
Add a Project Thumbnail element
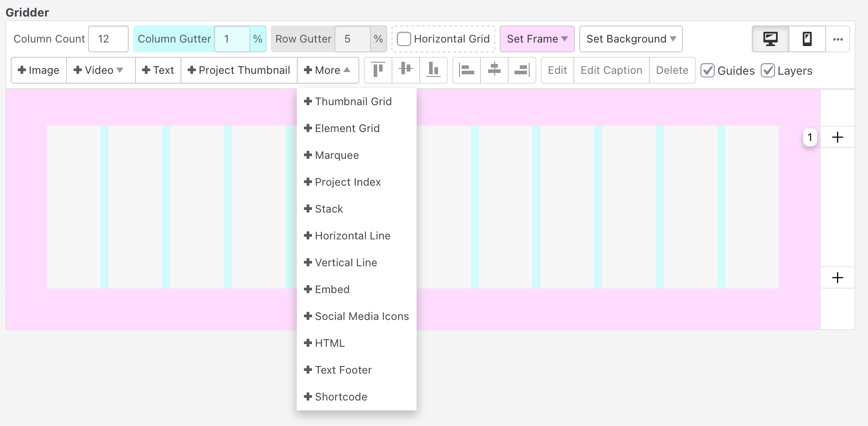pos(239,70)
